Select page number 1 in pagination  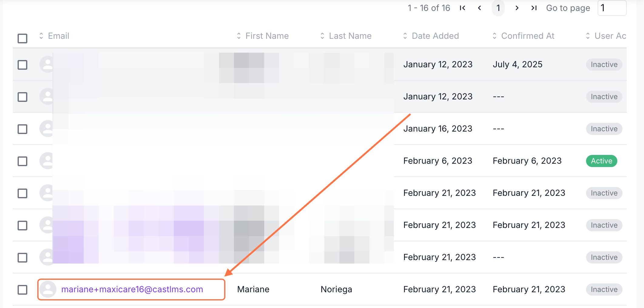click(498, 8)
